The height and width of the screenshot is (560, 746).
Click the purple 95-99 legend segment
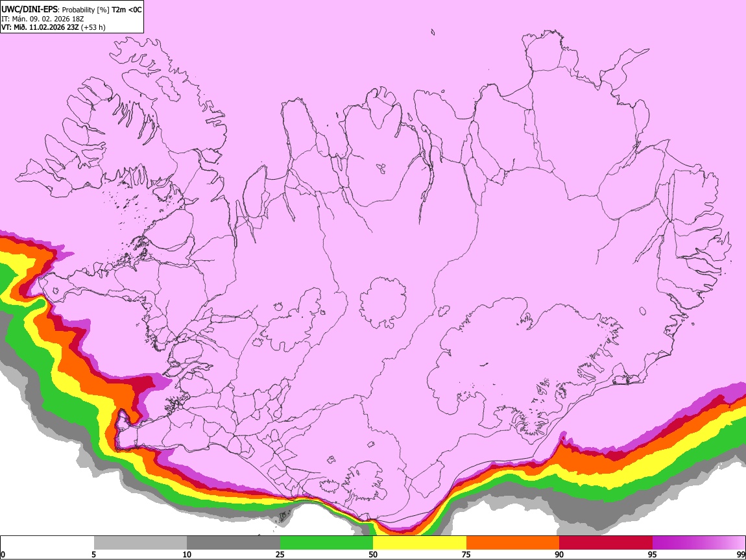coord(699,542)
